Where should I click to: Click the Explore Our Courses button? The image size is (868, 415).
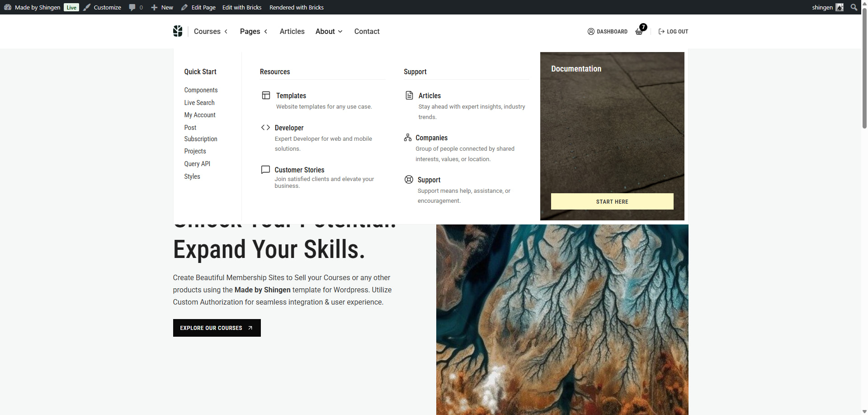(217, 328)
